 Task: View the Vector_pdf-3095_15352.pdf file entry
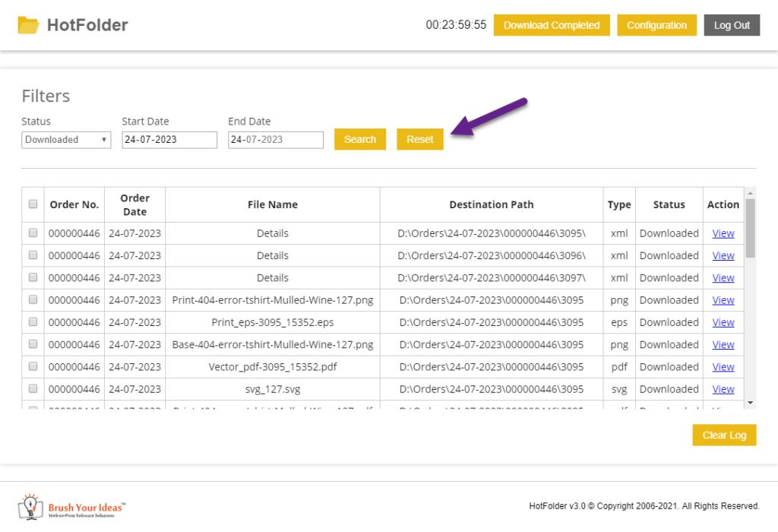click(x=723, y=367)
